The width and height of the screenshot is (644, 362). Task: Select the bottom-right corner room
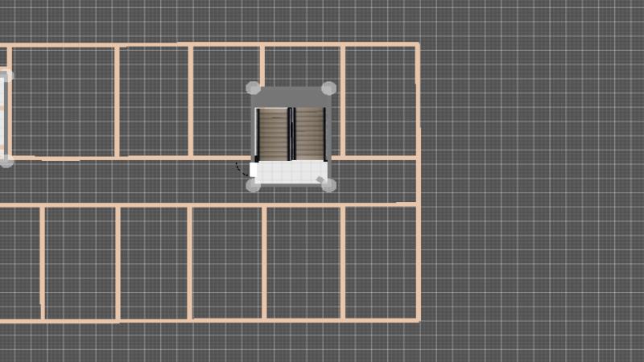[379, 263]
